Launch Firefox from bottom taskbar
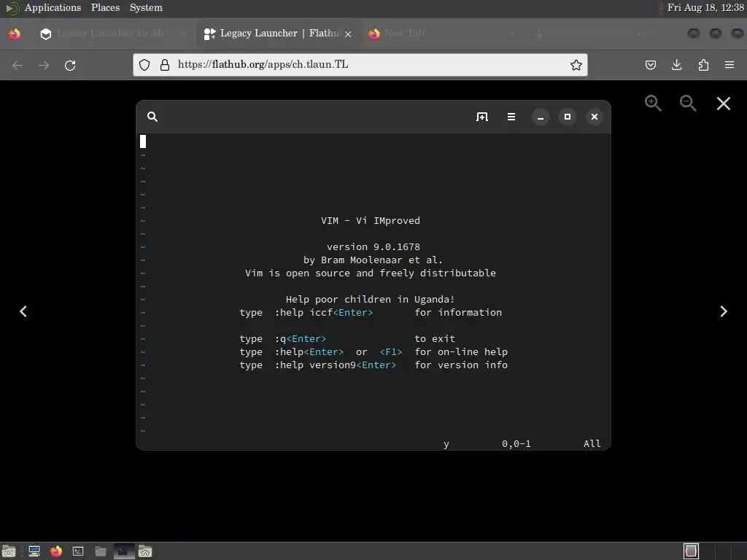 (x=56, y=551)
